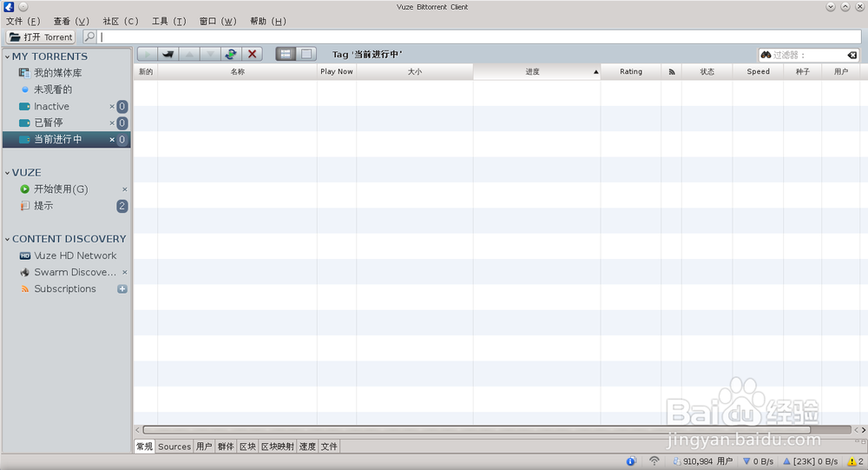Viewport: 868px width, 470px height.
Task: Click the wifi network status icon
Action: 654,461
